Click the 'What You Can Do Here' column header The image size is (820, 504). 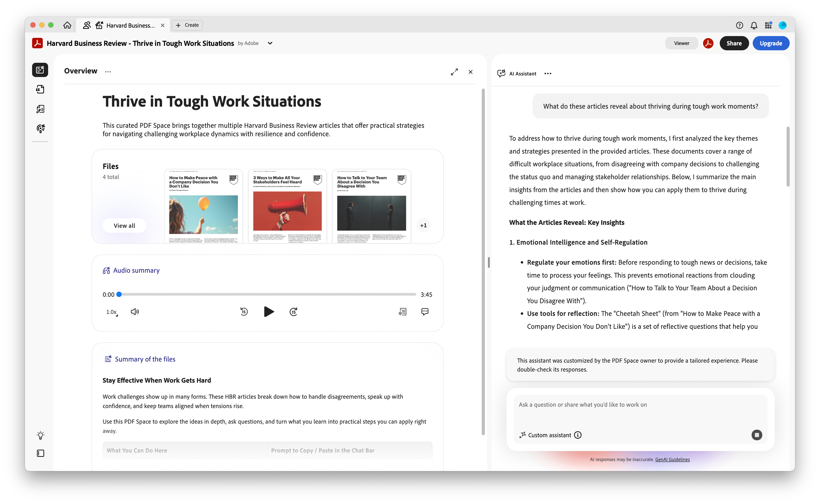coord(137,451)
